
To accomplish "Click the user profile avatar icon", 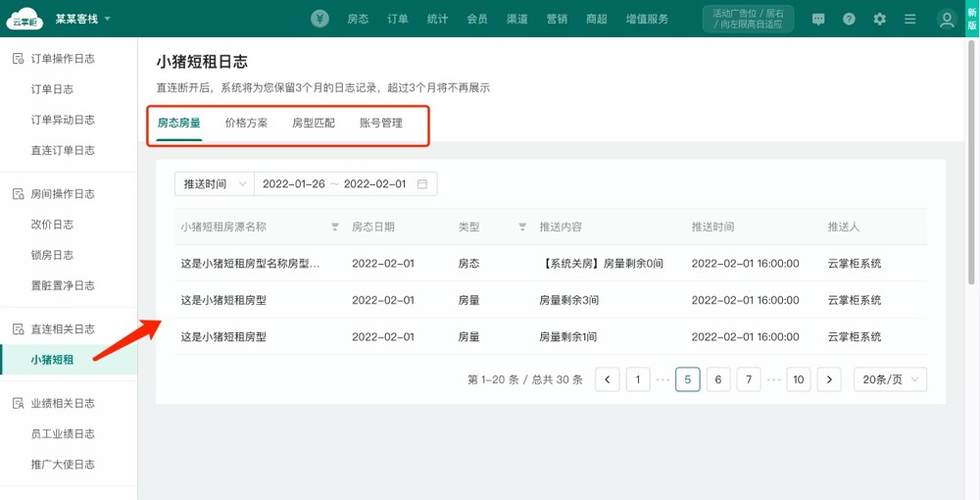I will [x=946, y=19].
